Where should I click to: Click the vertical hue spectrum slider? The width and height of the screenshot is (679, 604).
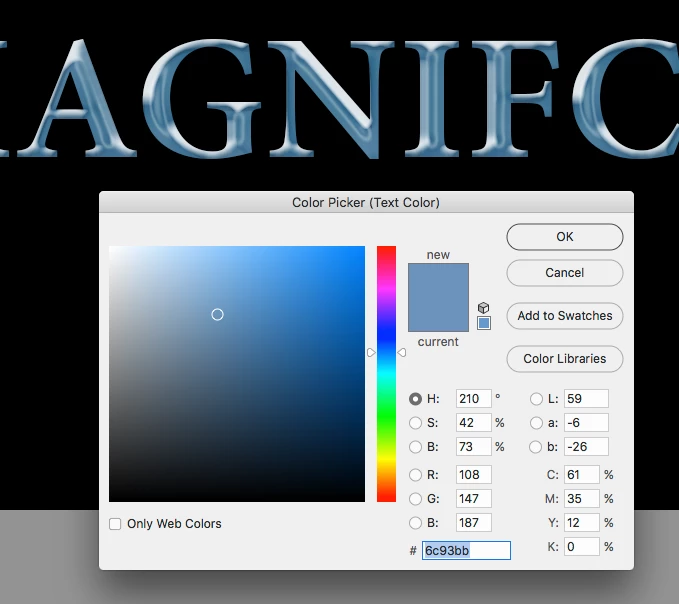[386, 374]
